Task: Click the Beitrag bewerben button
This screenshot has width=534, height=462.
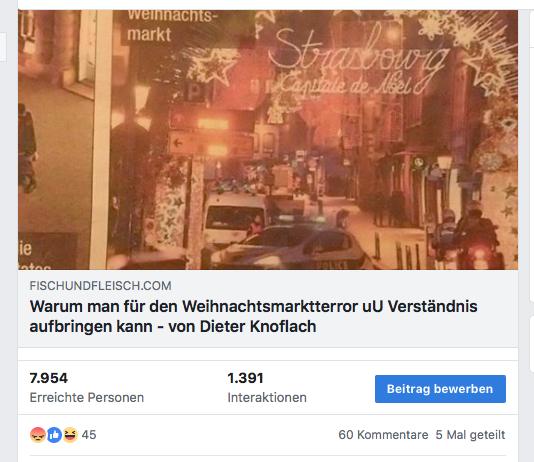Action: (x=440, y=389)
